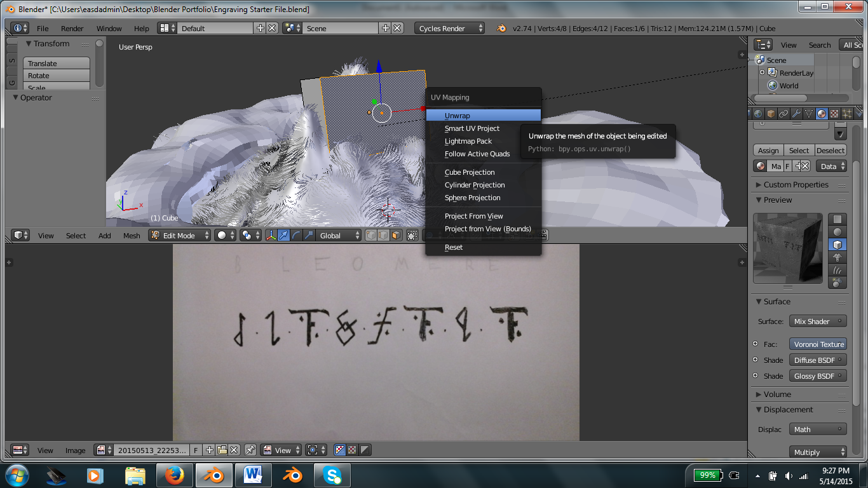Click the pin image icon in UV editor
The width and height of the screenshot is (868, 488).
(250, 451)
